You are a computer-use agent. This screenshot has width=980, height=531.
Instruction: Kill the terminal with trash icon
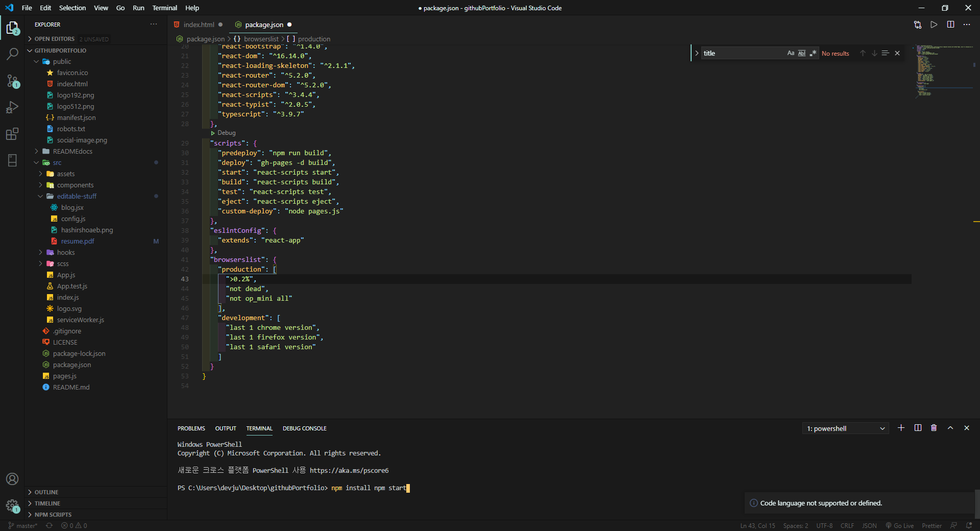pyautogui.click(x=934, y=428)
